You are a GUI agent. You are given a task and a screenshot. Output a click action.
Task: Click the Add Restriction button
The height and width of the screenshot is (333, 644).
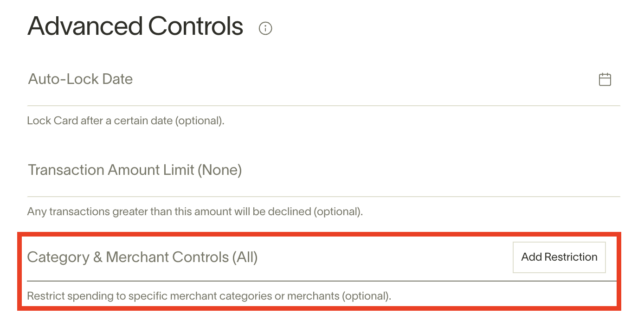pos(559,257)
